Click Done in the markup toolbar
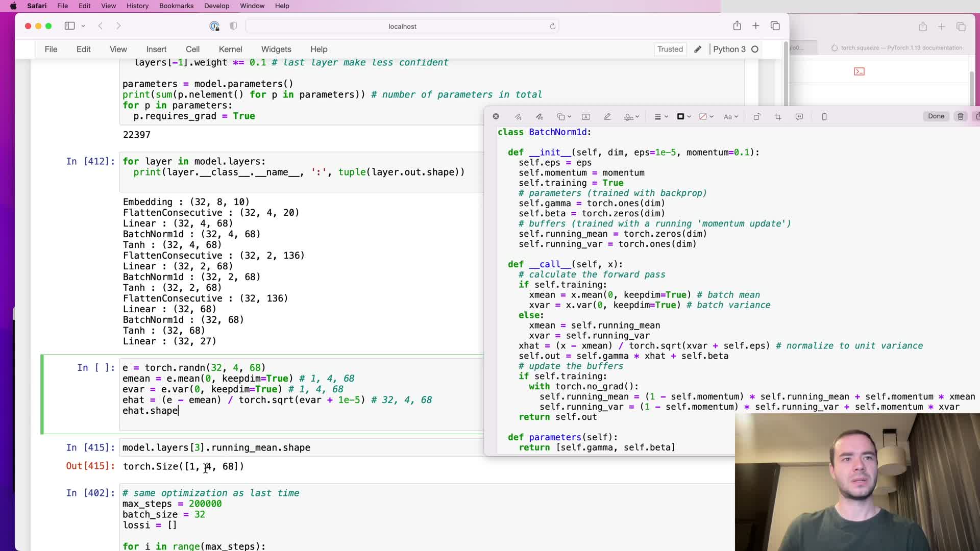 936,116
